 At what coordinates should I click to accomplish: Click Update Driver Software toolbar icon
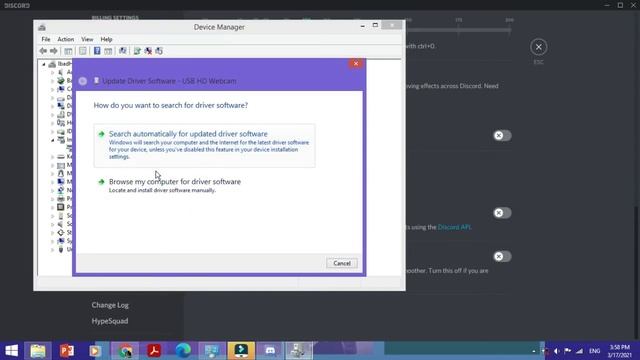click(137, 51)
